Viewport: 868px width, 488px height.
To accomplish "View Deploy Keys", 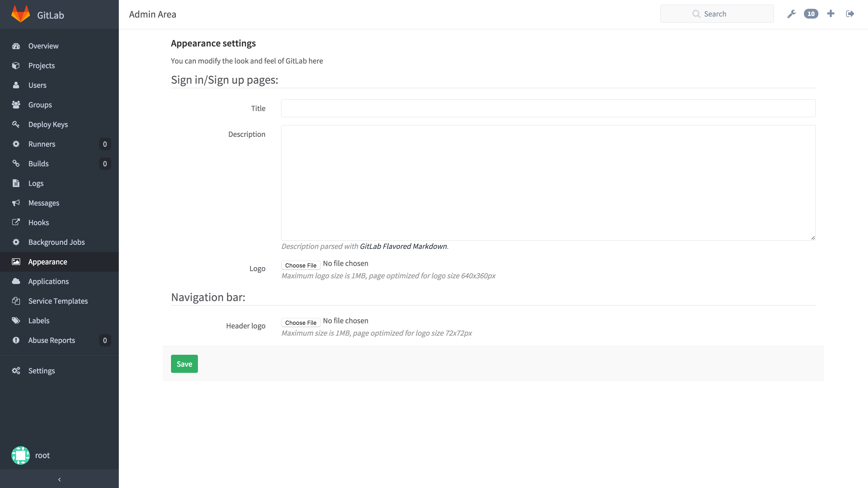I will click(48, 124).
